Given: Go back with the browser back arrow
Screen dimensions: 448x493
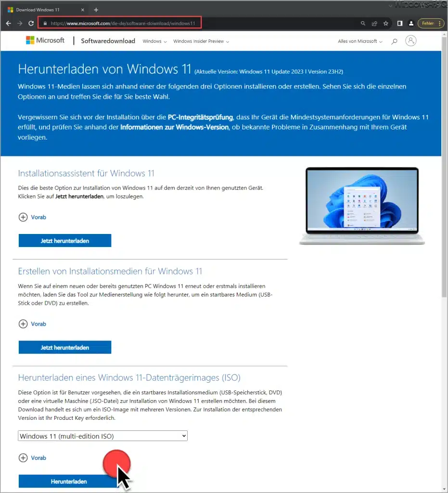Looking at the screenshot, I should coord(9,23).
